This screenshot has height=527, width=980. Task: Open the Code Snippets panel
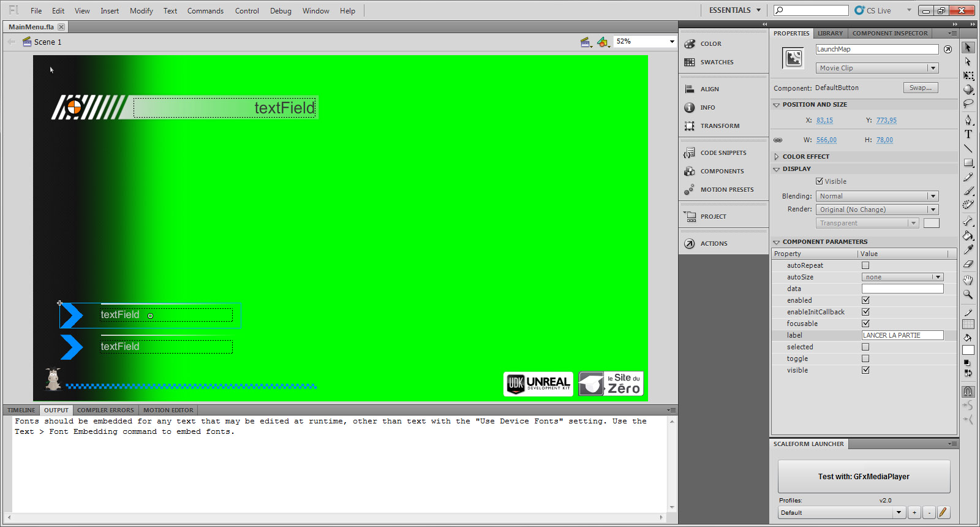[x=723, y=153]
